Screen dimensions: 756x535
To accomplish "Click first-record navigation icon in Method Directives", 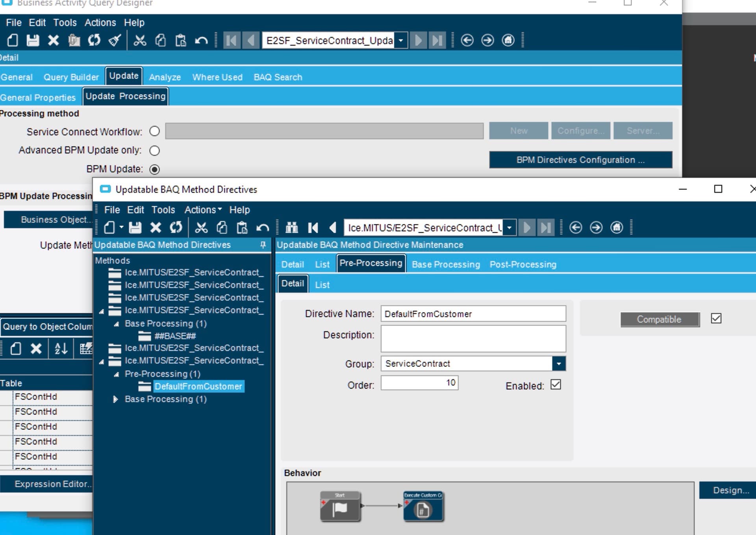I will (313, 228).
